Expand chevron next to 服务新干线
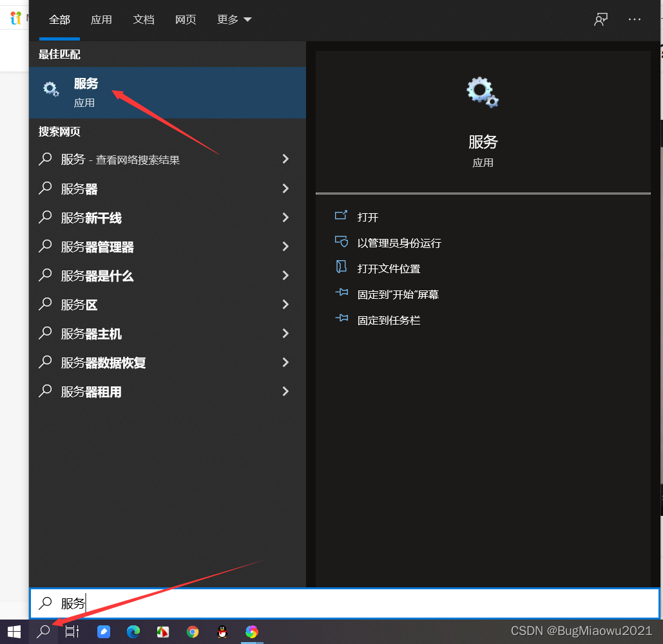This screenshot has height=644, width=663. (x=285, y=217)
